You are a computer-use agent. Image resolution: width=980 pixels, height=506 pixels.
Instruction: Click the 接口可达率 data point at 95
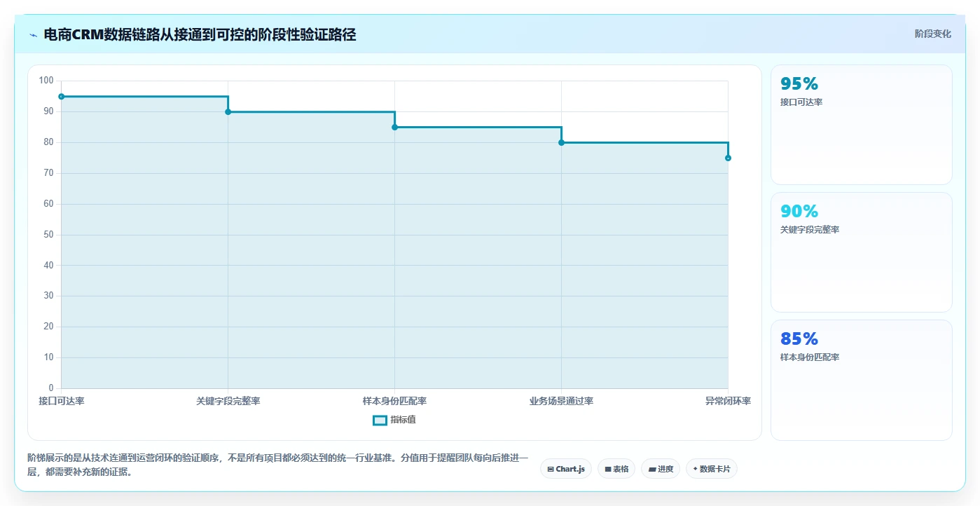pos(62,97)
